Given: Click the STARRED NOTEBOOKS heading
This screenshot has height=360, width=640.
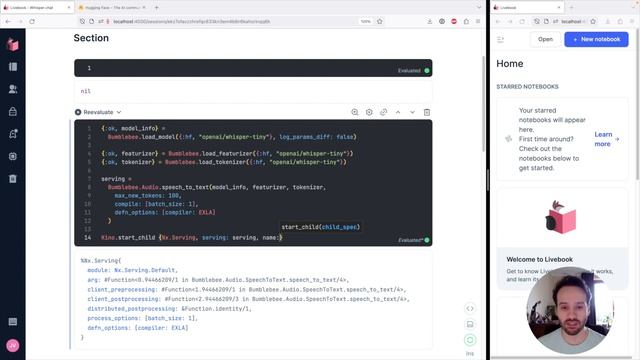Looking at the screenshot, I should (527, 87).
